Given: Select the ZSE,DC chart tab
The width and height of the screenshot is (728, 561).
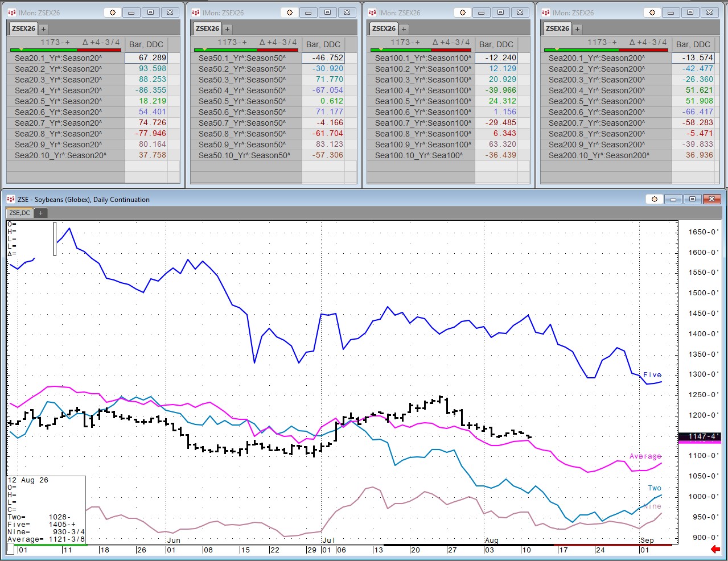Looking at the screenshot, I should 20,213.
